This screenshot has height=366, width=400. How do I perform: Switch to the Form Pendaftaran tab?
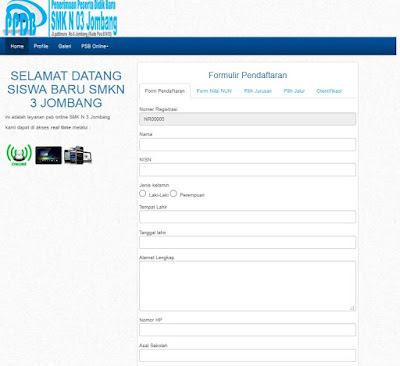tap(165, 91)
